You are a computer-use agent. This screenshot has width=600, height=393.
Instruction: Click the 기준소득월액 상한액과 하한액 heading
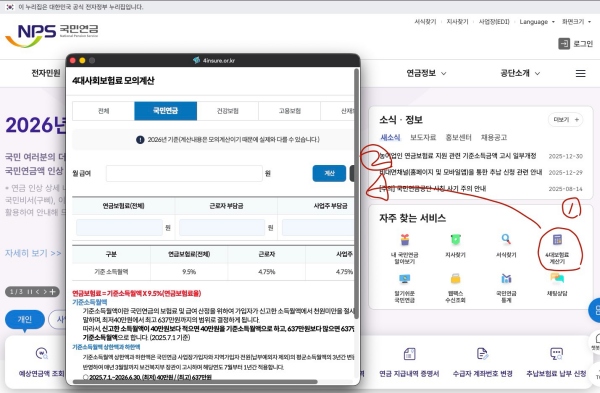pyautogui.click(x=106, y=347)
